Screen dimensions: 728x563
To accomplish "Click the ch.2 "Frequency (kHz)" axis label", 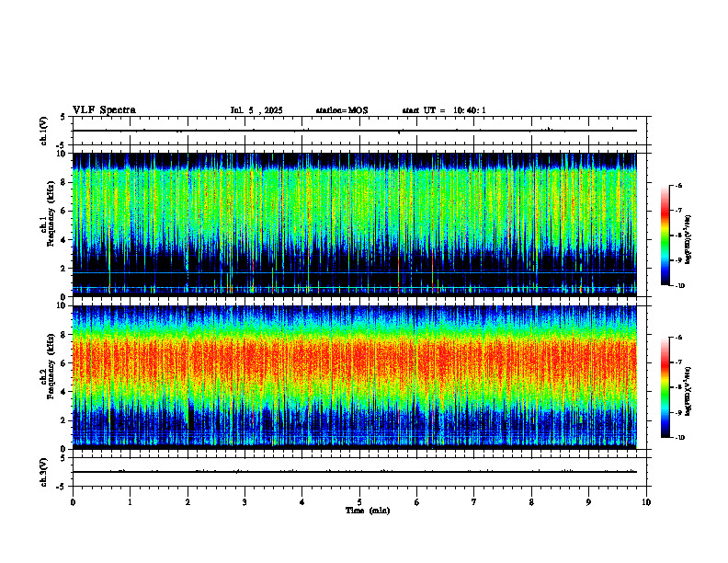I will pyautogui.click(x=51, y=365).
